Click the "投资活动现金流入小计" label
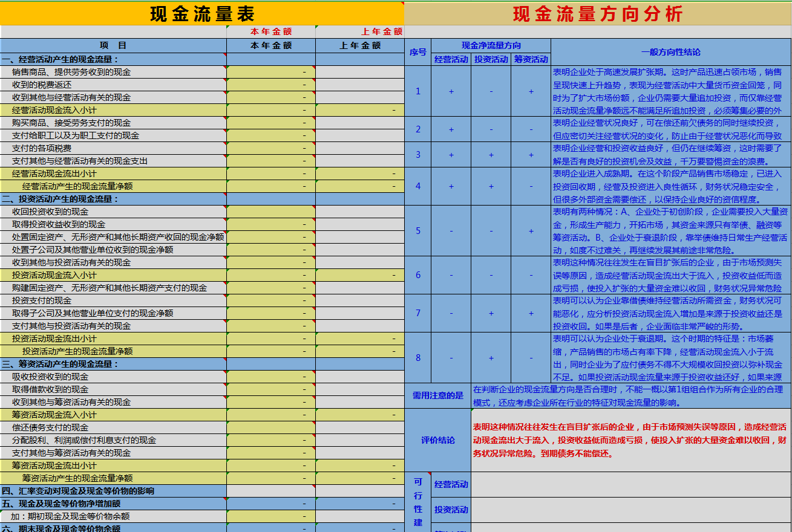Screen dimensions: 792x532 54,275
